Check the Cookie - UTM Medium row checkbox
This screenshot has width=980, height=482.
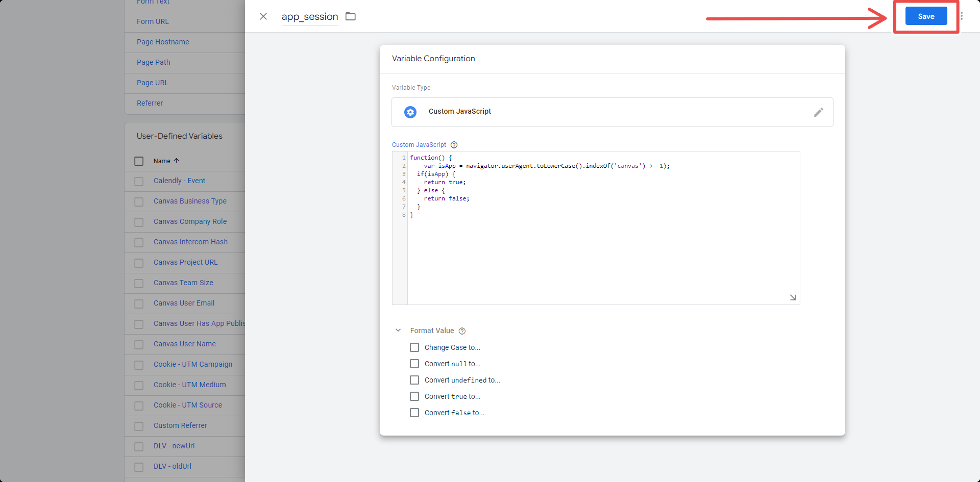pos(139,386)
